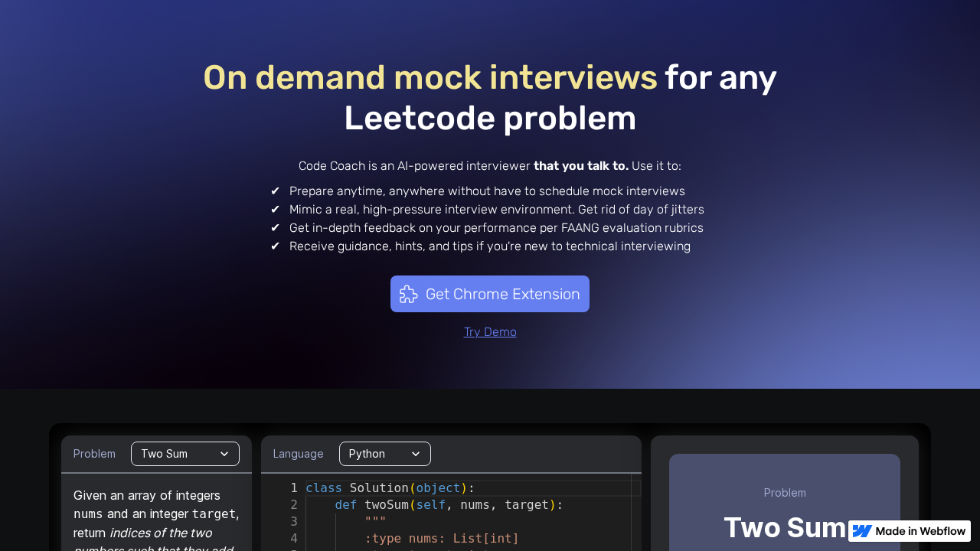Image resolution: width=980 pixels, height=551 pixels.
Task: Click the Problem panel header label
Action: coord(94,454)
